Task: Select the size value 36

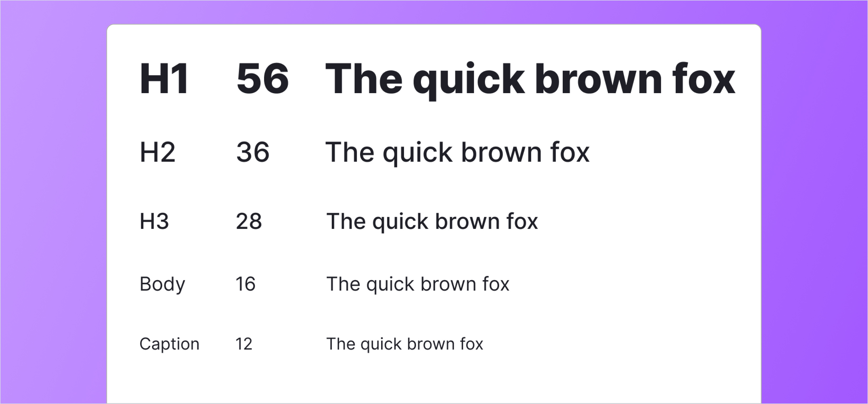Action: 253,152
